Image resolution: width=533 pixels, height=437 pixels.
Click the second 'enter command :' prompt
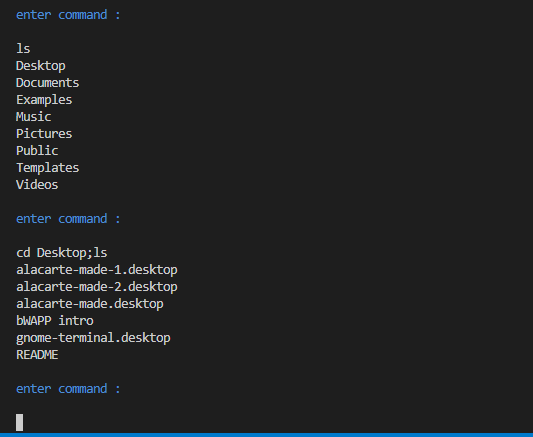pyautogui.click(x=68, y=219)
